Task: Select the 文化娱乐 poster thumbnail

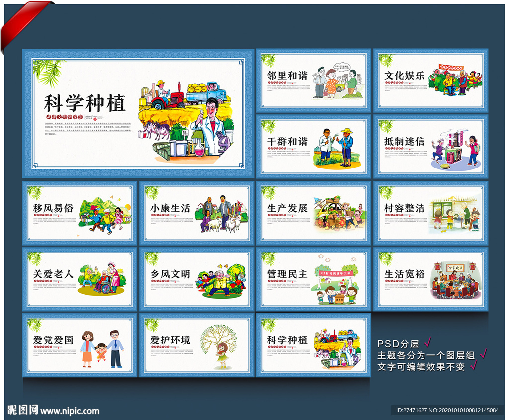Action: point(431,81)
